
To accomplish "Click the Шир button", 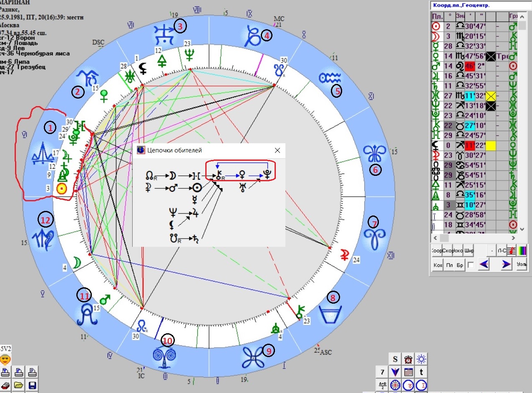I will point(469,251).
